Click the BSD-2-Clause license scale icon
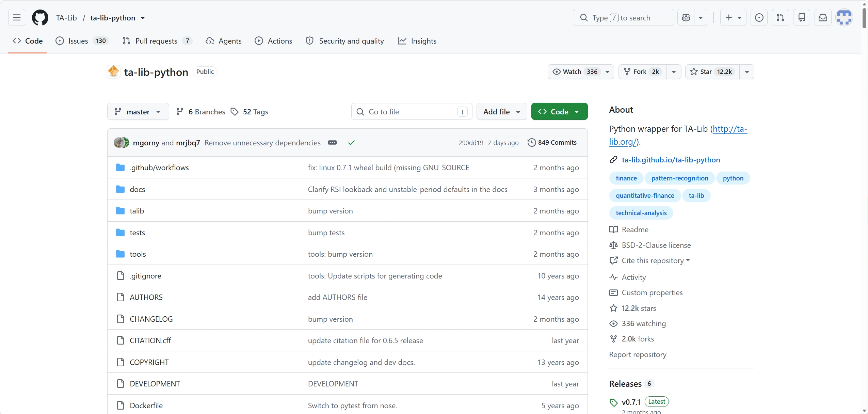 (x=613, y=245)
